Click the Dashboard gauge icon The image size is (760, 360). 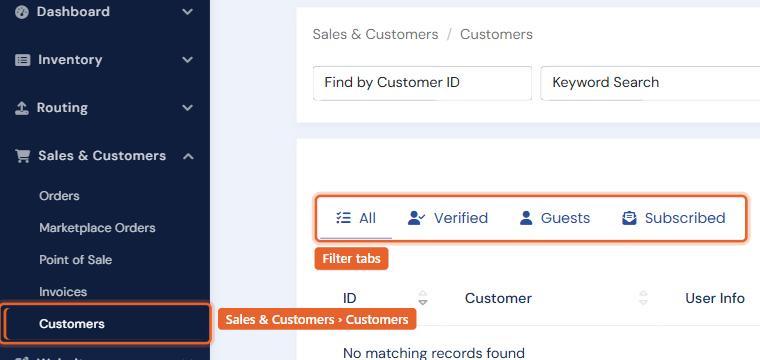[22, 12]
